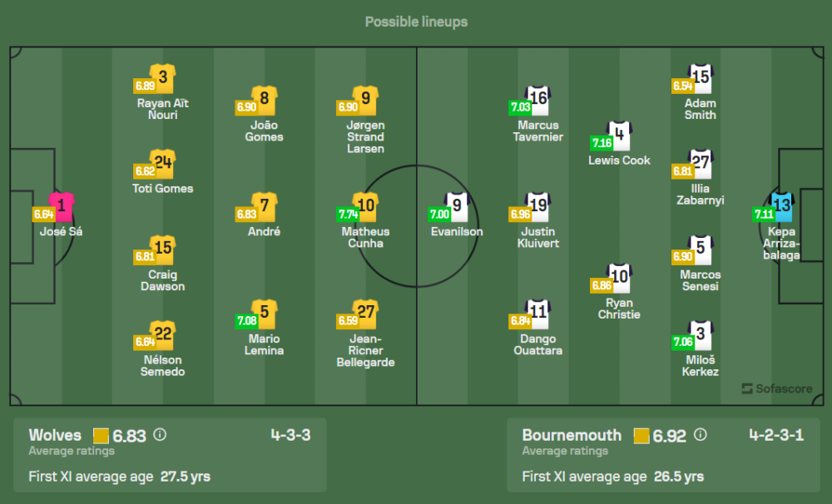The width and height of the screenshot is (832, 504).
Task: Click the Wolves team name
Action: 55,435
